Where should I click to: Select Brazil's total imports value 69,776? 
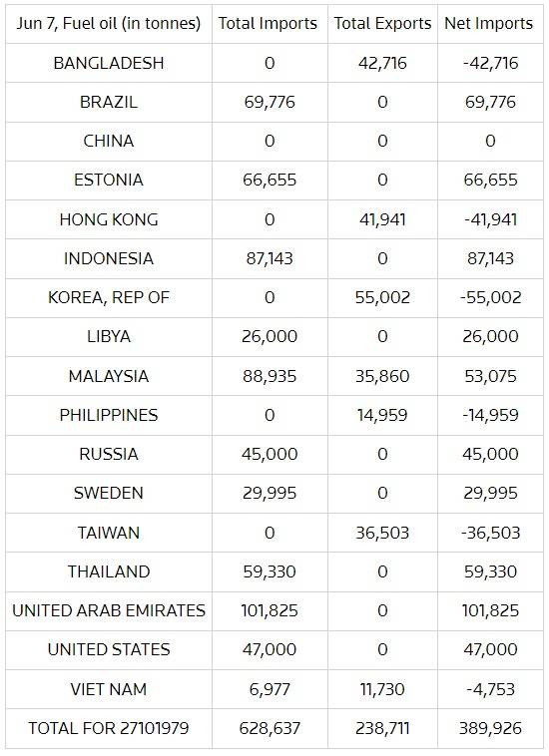tap(270, 102)
